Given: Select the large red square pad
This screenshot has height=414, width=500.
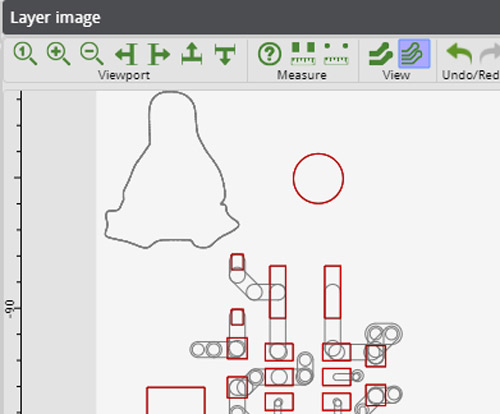Looking at the screenshot, I should (176, 400).
